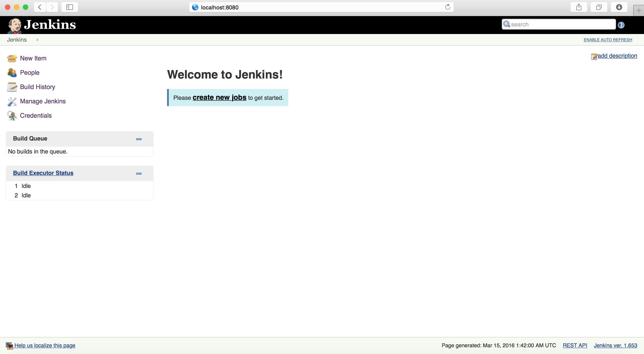The image size is (644, 354).
Task: Click executor 1 Idle row
Action: [79, 186]
